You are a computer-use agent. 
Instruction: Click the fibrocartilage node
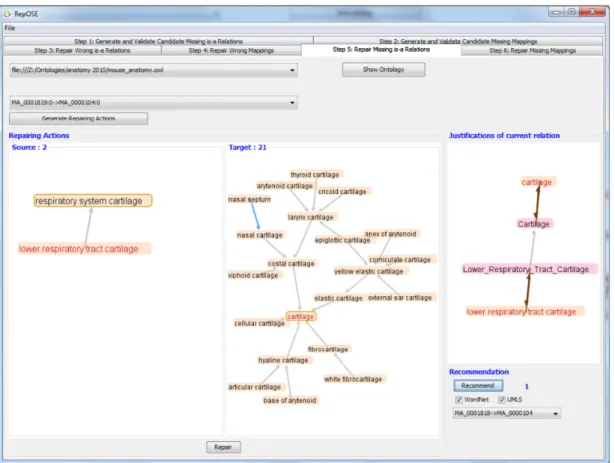pos(328,349)
